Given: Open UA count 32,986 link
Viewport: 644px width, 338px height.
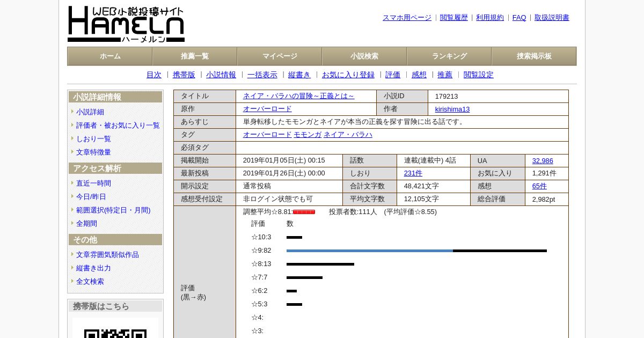Looking at the screenshot, I should pos(543,160).
